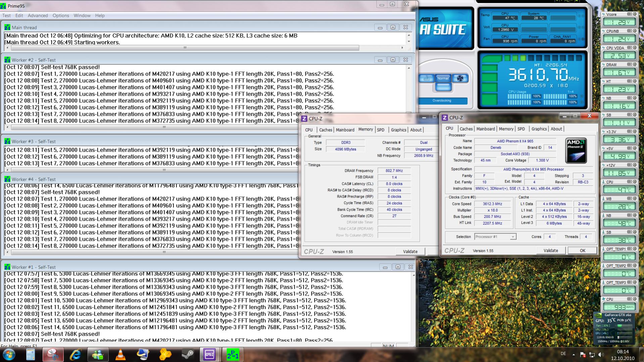Switch to Graphics tab in front CPU-Z
Screen dimensions: 644x362
tap(539, 129)
